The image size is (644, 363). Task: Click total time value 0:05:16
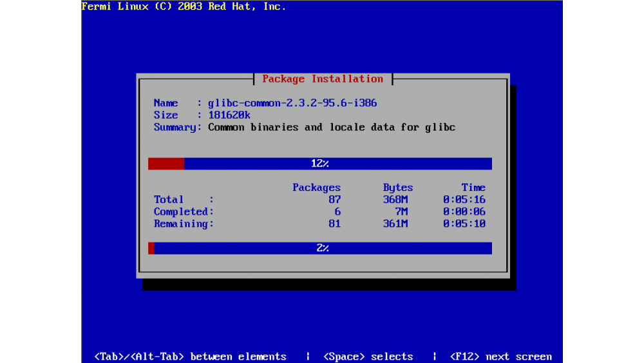pos(464,200)
